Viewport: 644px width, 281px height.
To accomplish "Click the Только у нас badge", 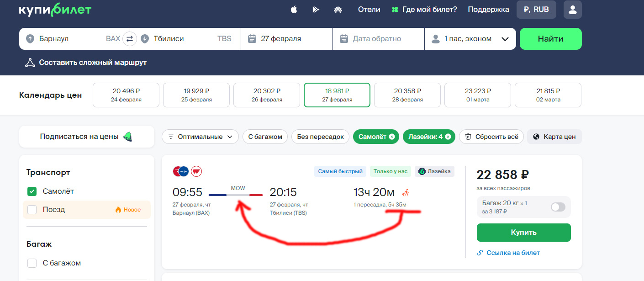I will (x=391, y=171).
